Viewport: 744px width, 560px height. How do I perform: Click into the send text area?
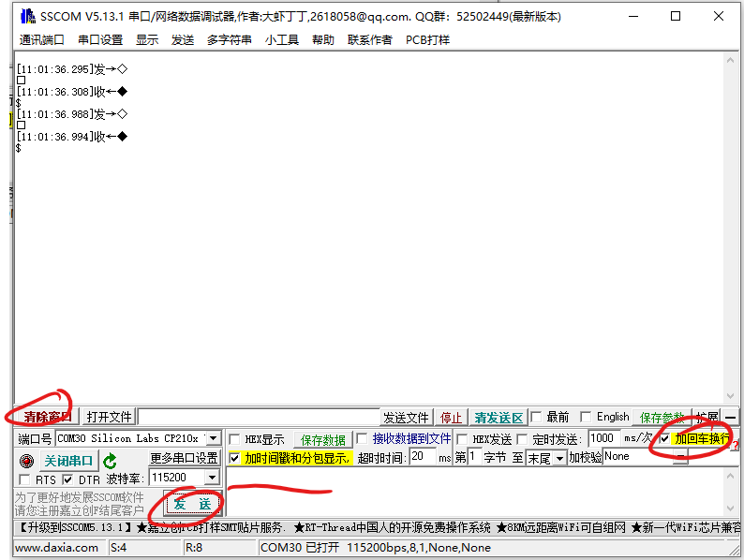[x=475, y=492]
